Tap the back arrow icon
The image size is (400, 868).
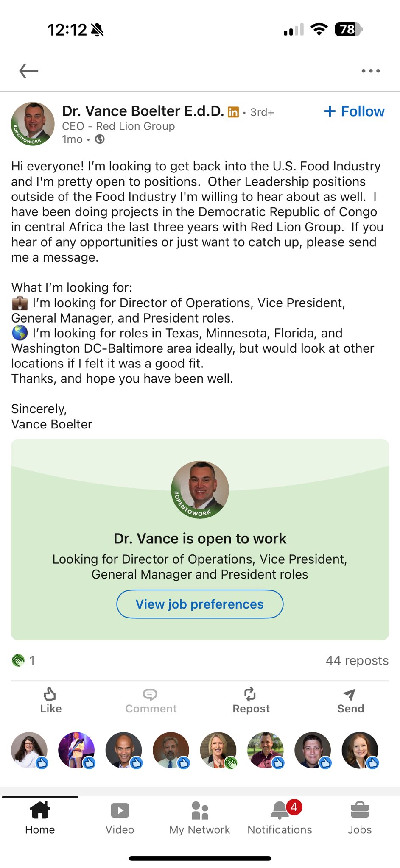point(29,71)
